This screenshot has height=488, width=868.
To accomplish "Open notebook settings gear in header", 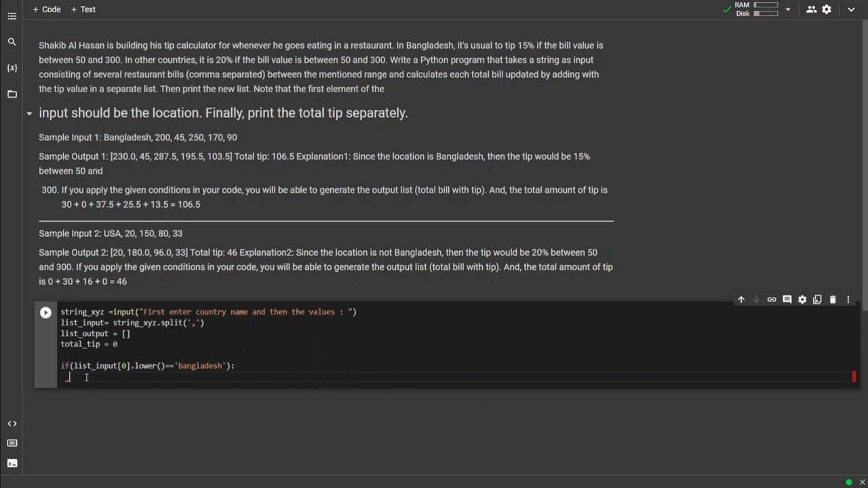I will tap(827, 9).
